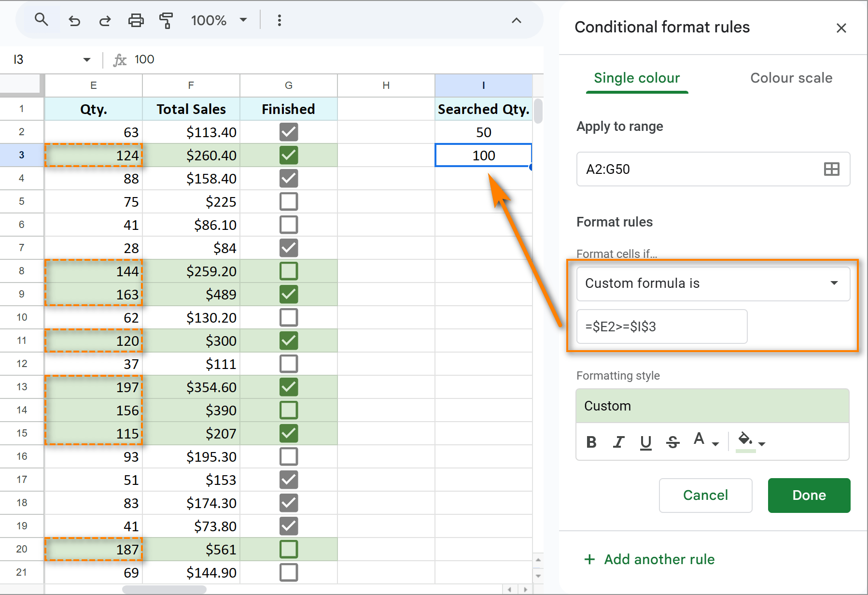This screenshot has height=595, width=868.
Task: Undo the last action
Action: point(74,20)
